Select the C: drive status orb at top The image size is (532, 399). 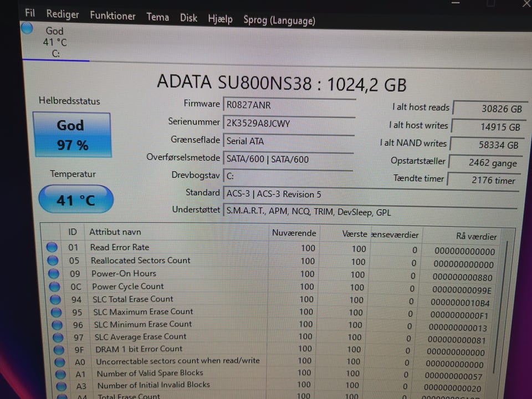click(27, 28)
